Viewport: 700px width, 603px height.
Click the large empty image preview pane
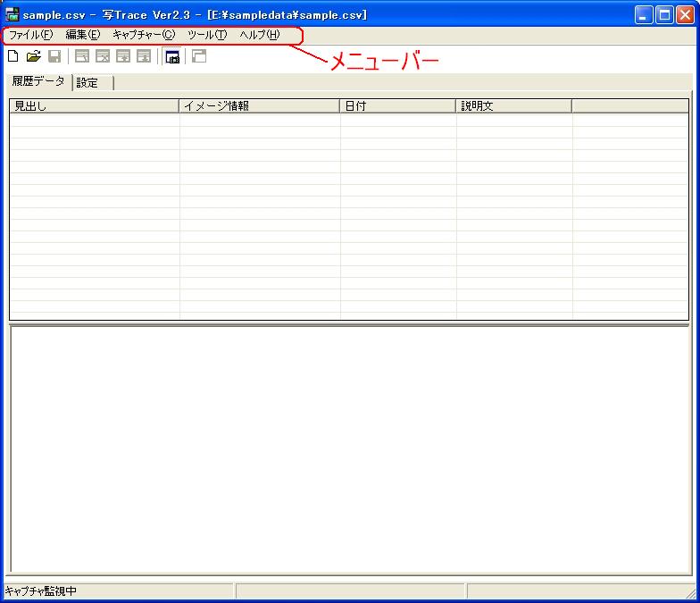pyautogui.click(x=350, y=449)
